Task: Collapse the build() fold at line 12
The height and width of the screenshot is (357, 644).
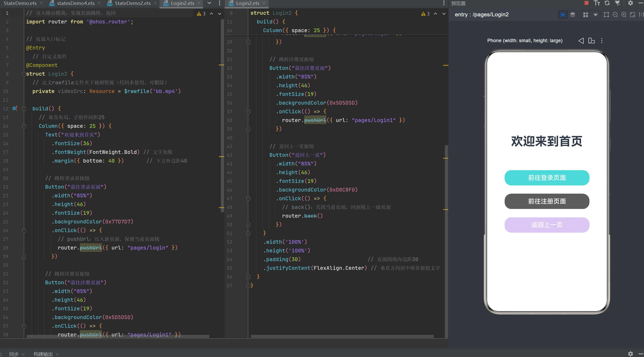Action: [x=24, y=109]
